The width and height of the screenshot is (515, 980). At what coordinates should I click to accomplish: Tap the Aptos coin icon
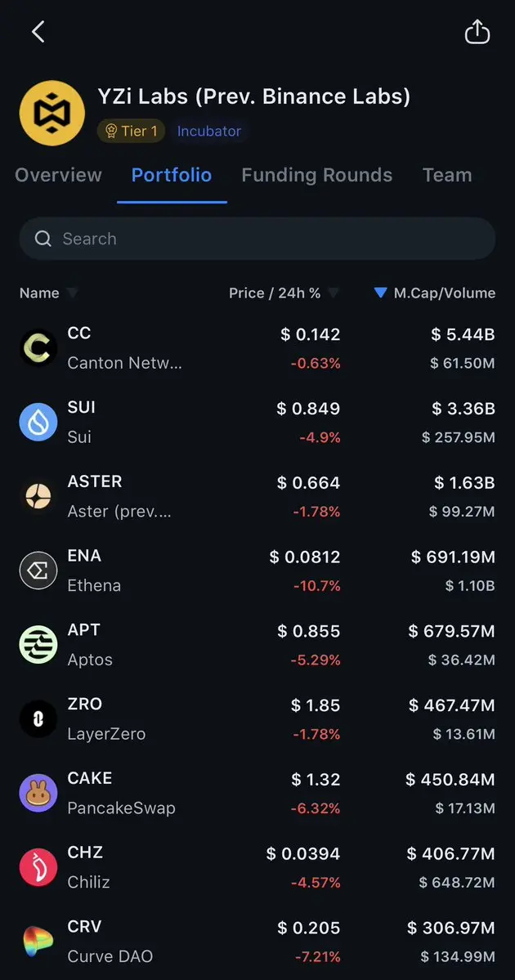(38, 645)
